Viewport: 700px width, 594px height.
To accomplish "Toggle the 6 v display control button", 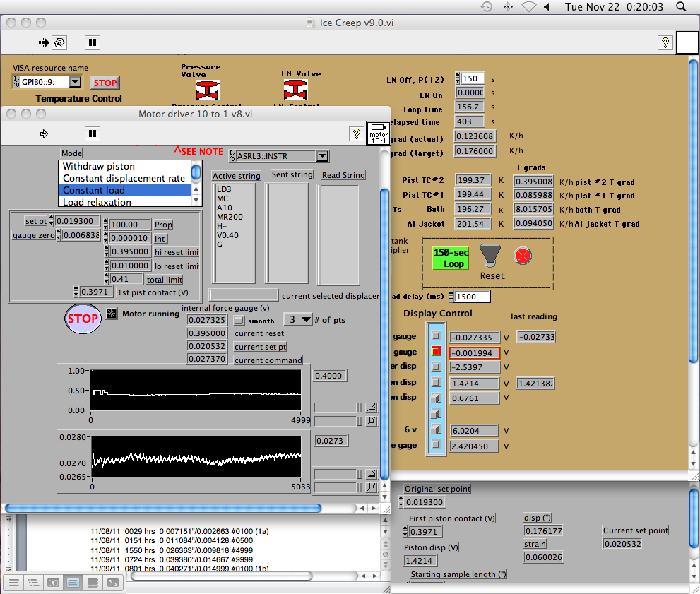I will (437, 429).
